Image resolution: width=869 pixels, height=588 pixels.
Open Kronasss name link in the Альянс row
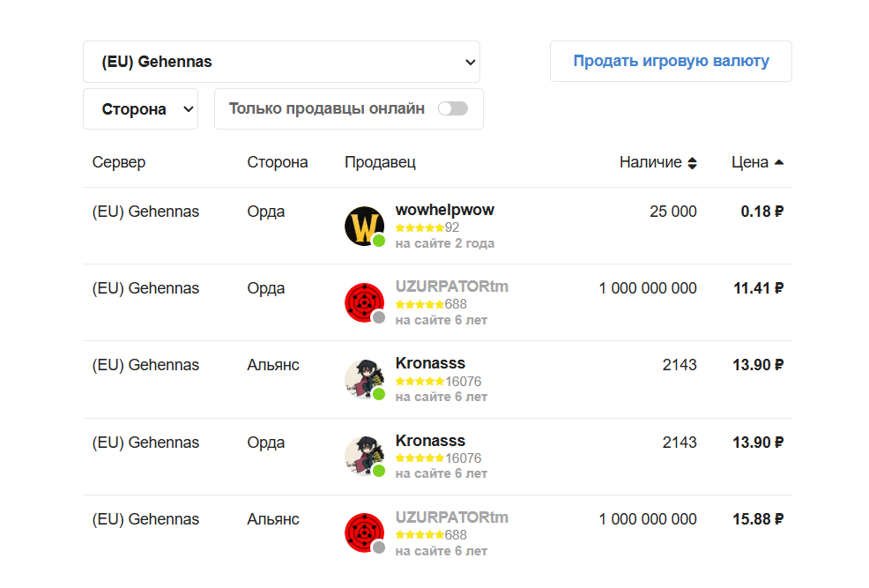(430, 363)
